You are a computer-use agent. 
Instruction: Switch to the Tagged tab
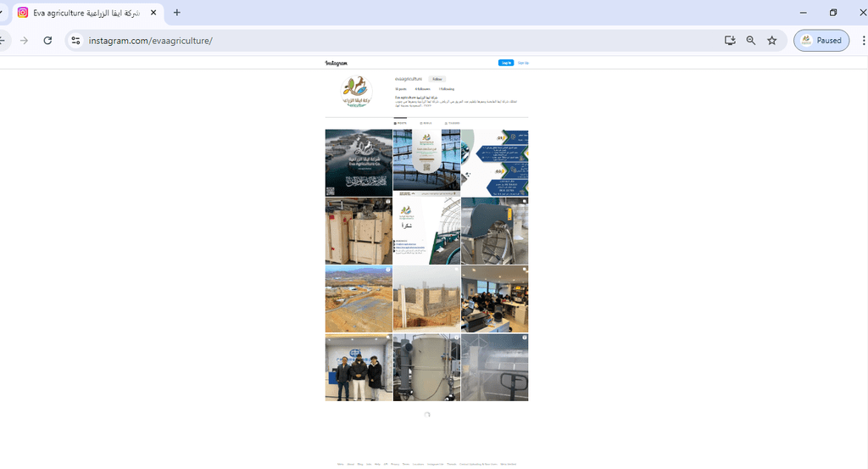pyautogui.click(x=453, y=123)
